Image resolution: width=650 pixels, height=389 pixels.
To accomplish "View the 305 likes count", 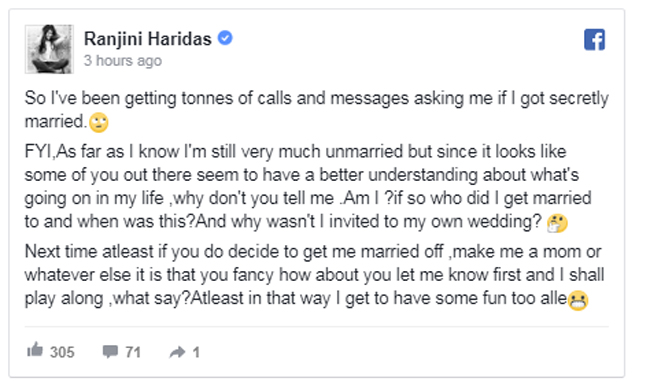I will click(62, 352).
